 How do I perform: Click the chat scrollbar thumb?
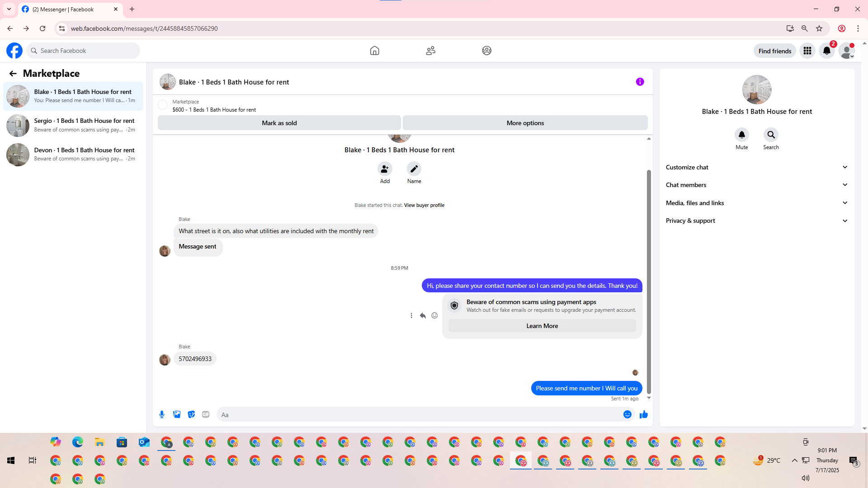tap(649, 282)
